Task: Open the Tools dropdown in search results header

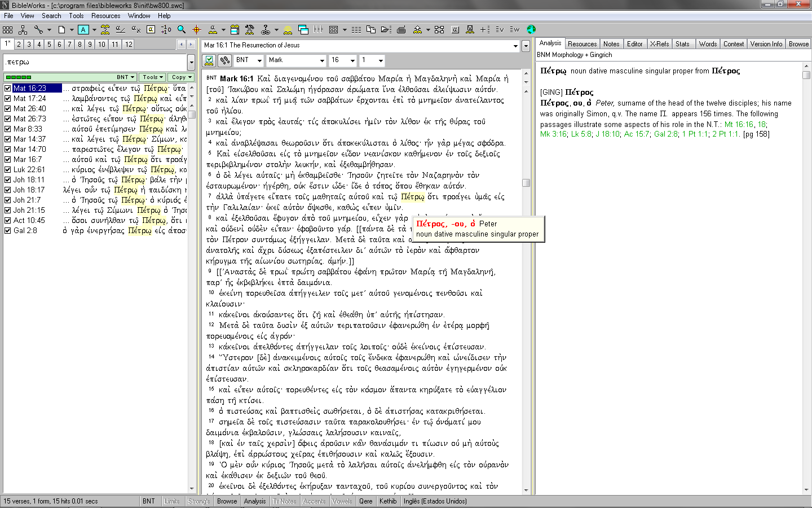Action: pos(152,77)
